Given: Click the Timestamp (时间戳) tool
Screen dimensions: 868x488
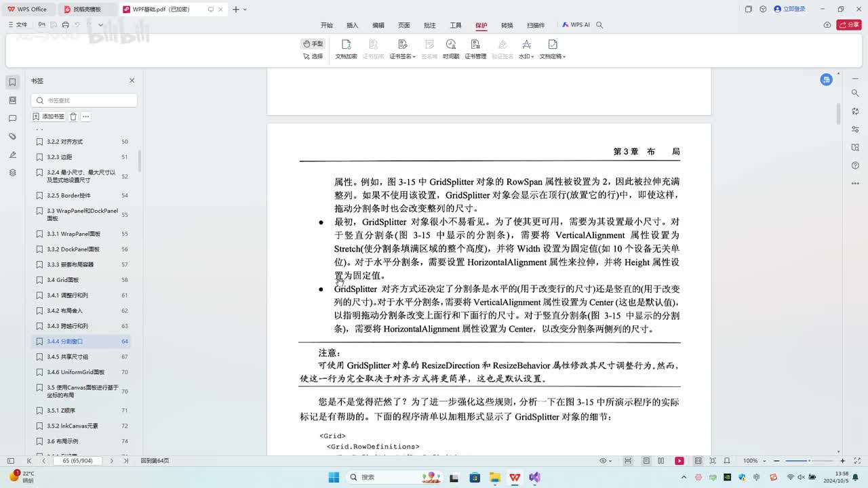Looking at the screenshot, I should 451,49.
